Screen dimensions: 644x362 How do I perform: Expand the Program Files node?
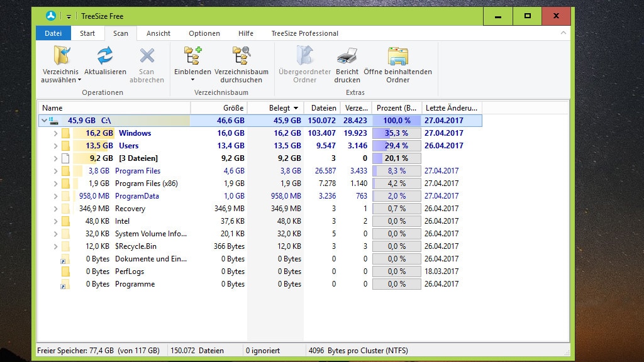click(x=55, y=171)
